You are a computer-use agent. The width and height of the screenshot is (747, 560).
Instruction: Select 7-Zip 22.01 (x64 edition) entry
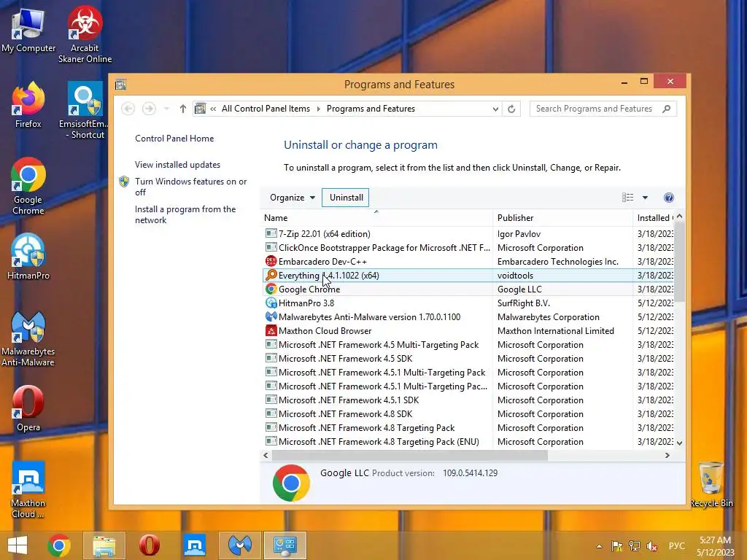[468, 234]
